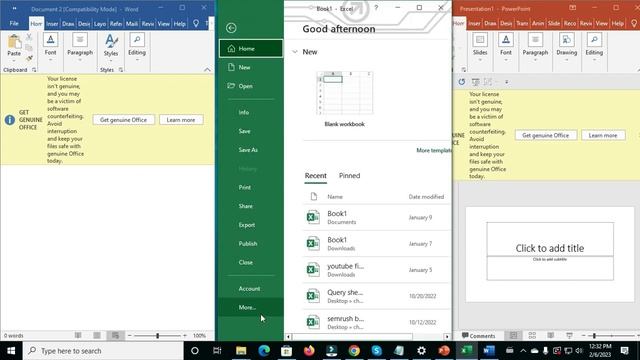
Task: Click Ribbon Display Options in PowerPoint
Action: 573,8
